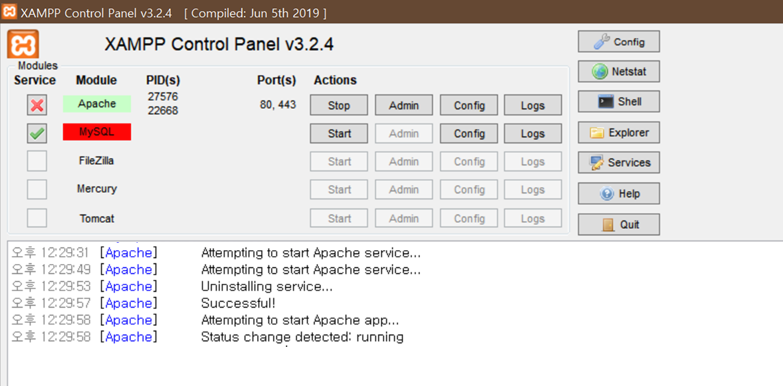Start the Tomcat module
This screenshot has width=783, height=386.
coord(339,218)
